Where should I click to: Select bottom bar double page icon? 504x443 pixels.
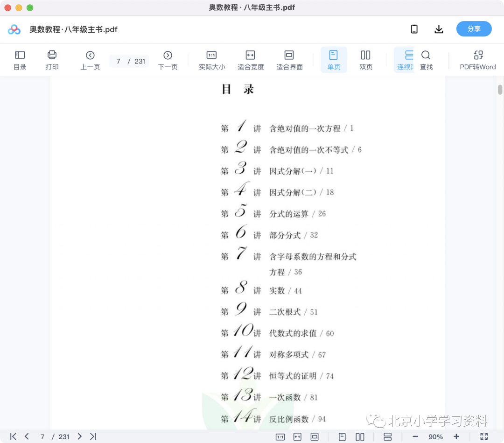tap(360, 436)
